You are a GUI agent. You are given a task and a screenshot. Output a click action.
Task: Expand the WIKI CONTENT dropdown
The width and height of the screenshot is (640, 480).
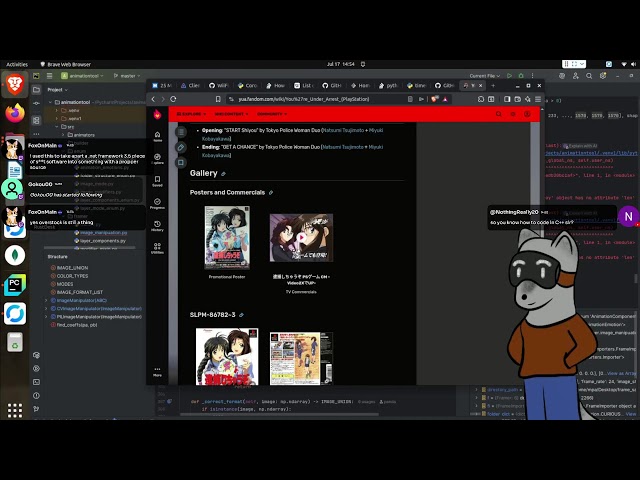231,114
